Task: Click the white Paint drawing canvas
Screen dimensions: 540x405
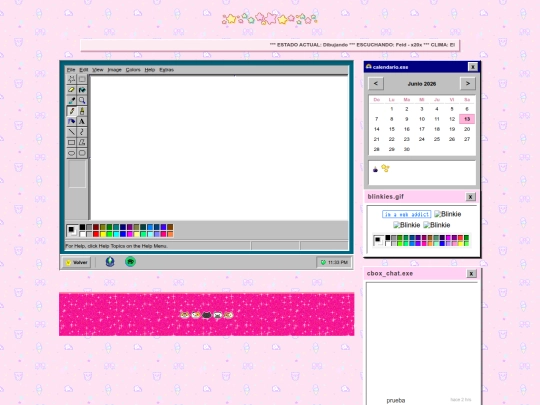Action: coord(220,147)
